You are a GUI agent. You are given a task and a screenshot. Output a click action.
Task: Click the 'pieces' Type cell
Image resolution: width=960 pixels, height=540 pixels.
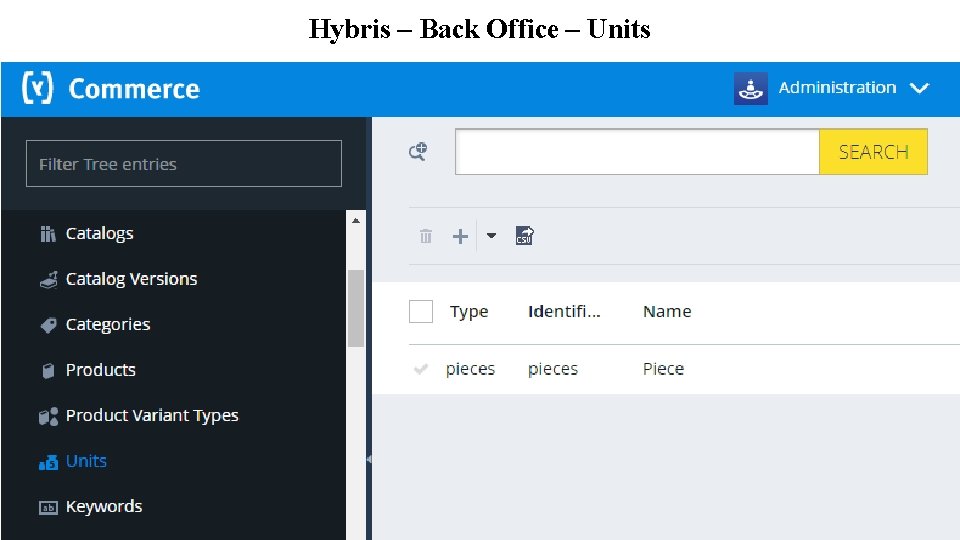click(470, 369)
